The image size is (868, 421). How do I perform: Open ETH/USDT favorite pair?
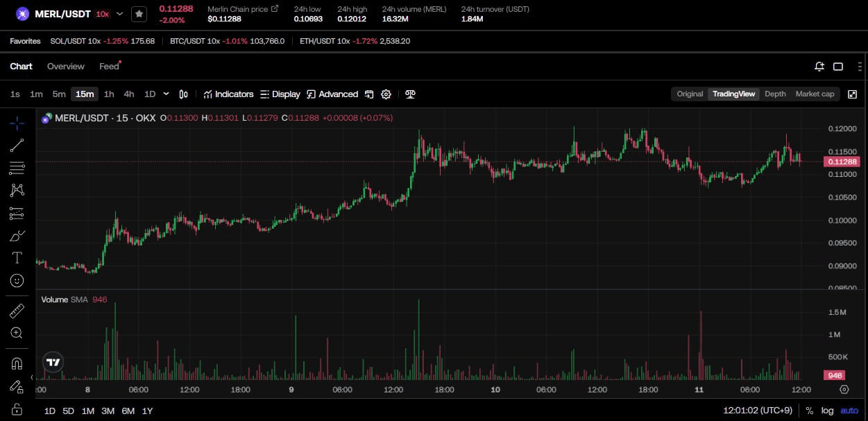point(355,41)
